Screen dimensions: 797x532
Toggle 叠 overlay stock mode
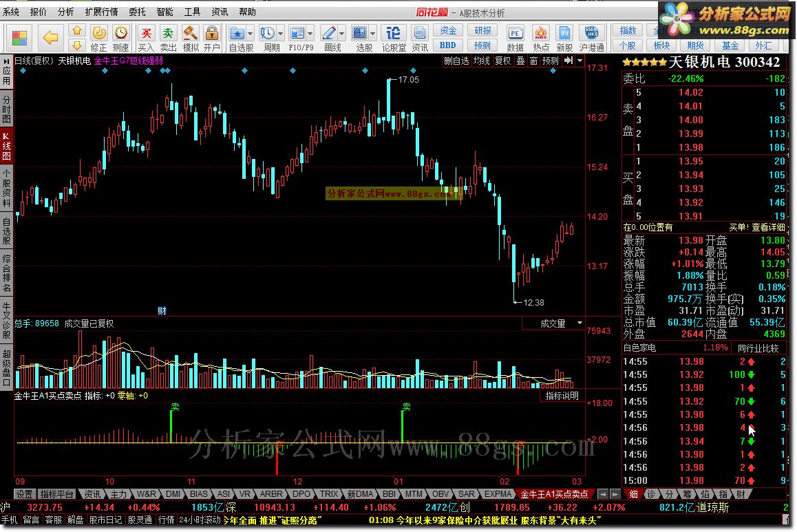coord(520,61)
